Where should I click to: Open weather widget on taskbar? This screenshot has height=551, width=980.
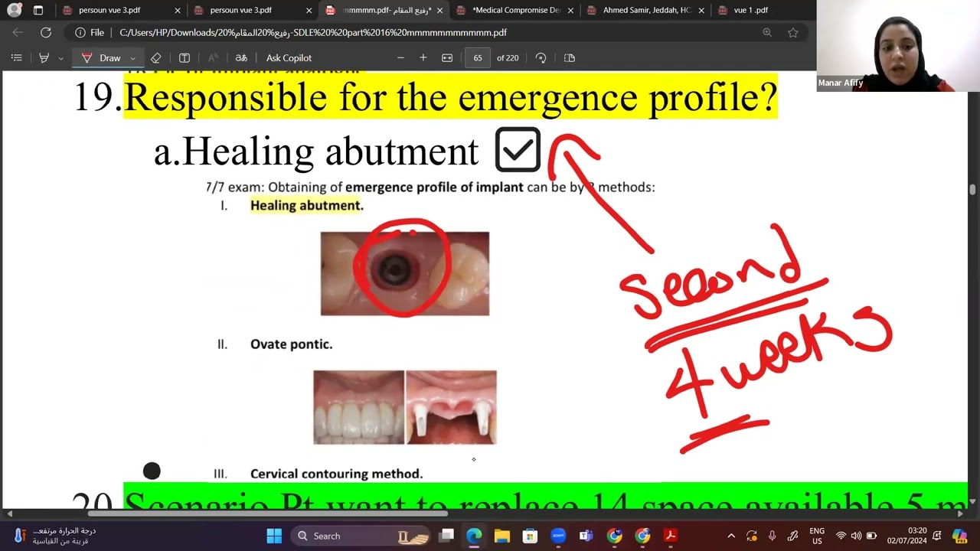(54, 536)
